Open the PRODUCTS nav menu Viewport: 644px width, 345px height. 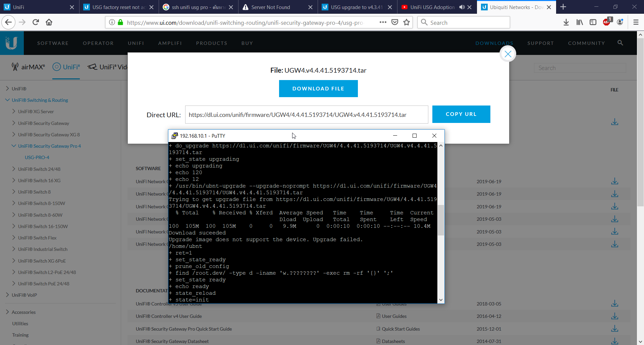[212, 43]
